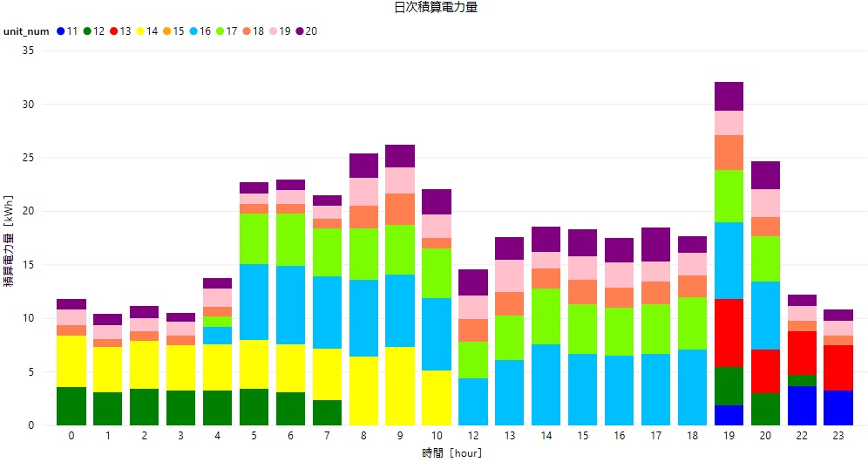Image resolution: width=868 pixels, height=462 pixels.
Task: Select the purple top segment of hour 3 bar
Action: click(181, 317)
